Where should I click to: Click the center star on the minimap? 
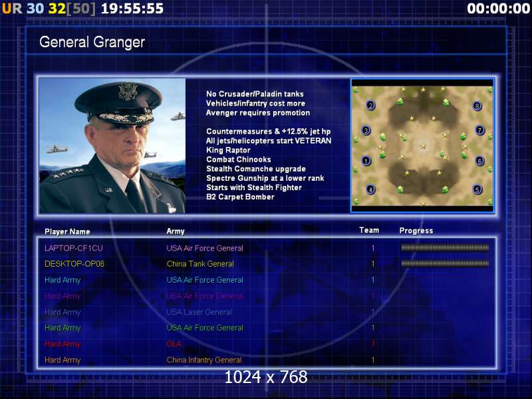click(x=423, y=146)
